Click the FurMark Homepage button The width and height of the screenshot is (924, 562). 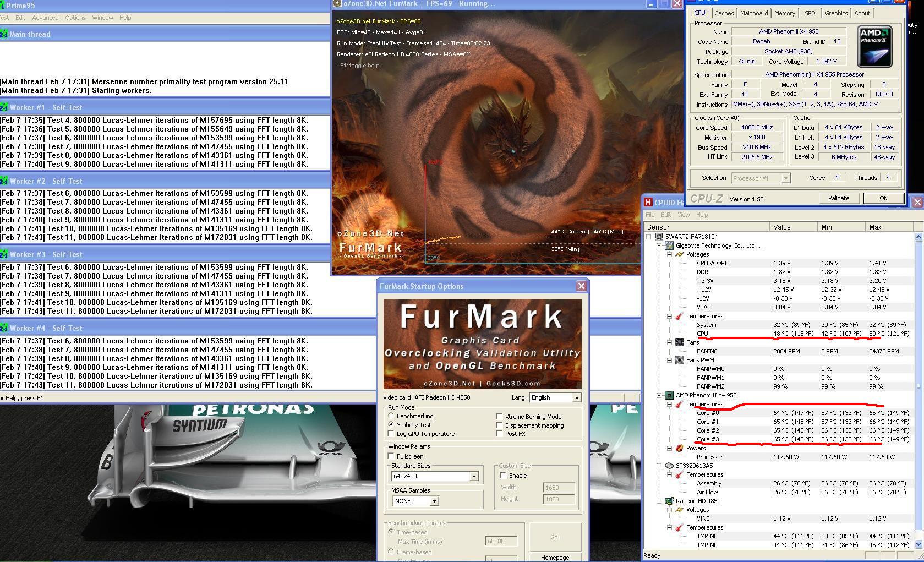[555, 557]
